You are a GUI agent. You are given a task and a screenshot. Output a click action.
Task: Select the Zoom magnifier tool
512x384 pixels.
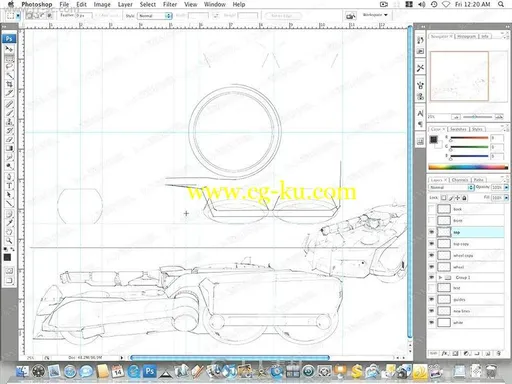[x=9, y=240]
